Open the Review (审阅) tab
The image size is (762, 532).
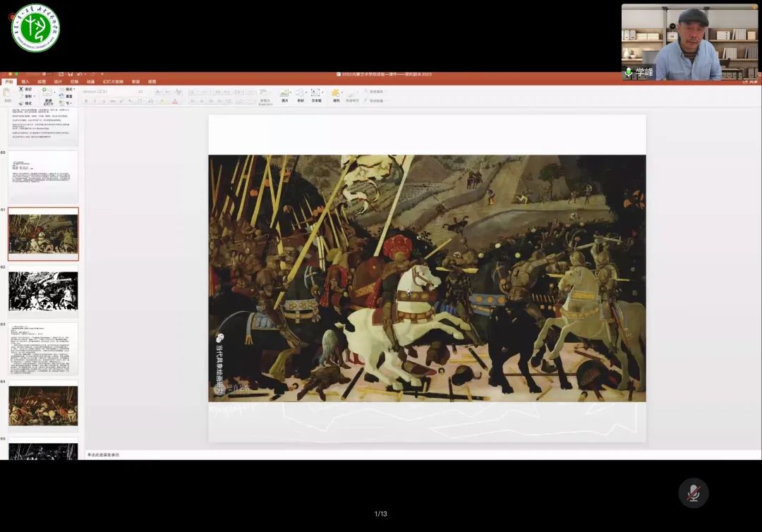click(x=135, y=82)
